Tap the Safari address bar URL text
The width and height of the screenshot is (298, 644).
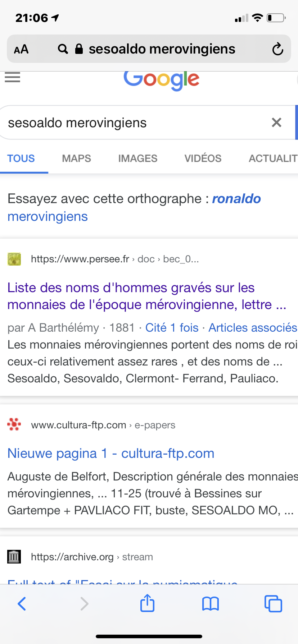pos(162,49)
